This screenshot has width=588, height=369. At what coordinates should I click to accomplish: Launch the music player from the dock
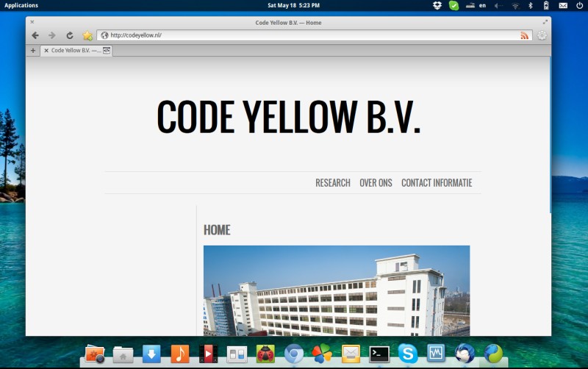pos(180,354)
